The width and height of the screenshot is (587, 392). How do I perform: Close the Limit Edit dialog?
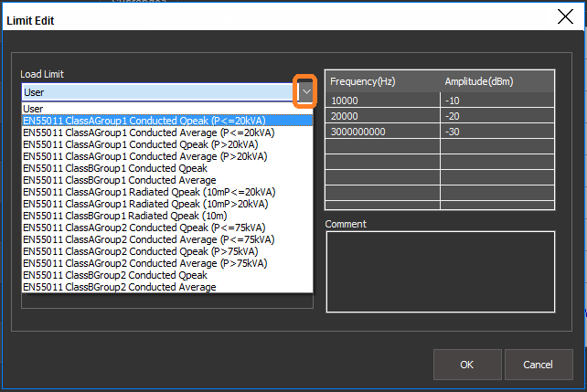click(565, 16)
